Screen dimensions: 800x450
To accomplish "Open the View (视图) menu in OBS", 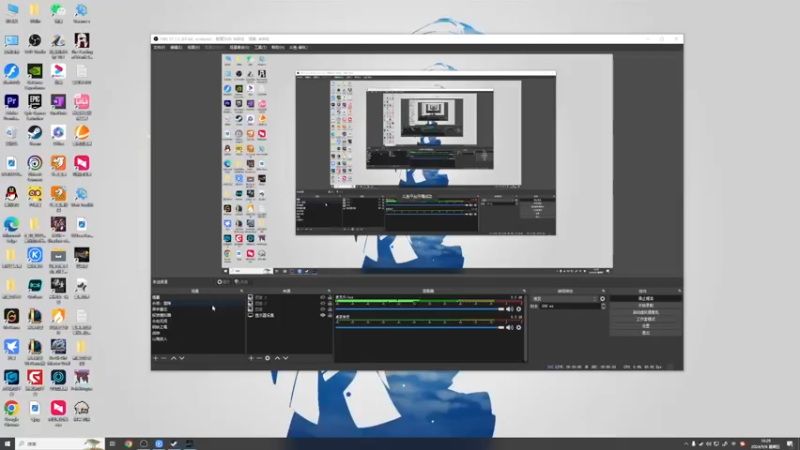I will (193, 47).
